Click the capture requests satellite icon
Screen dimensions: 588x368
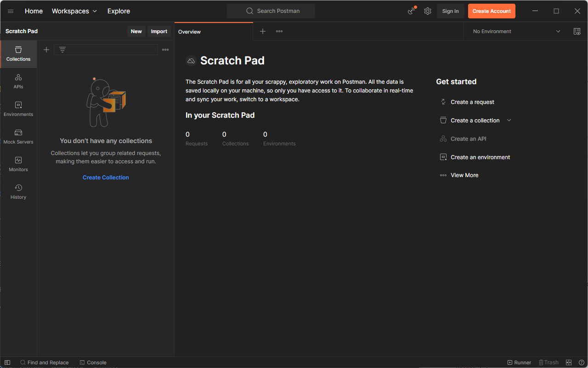412,11
